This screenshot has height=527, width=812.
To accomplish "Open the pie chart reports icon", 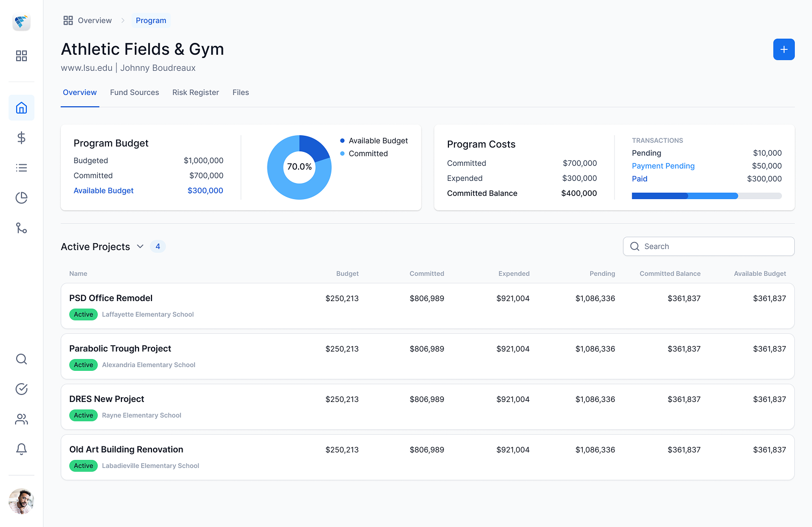I will (21, 197).
